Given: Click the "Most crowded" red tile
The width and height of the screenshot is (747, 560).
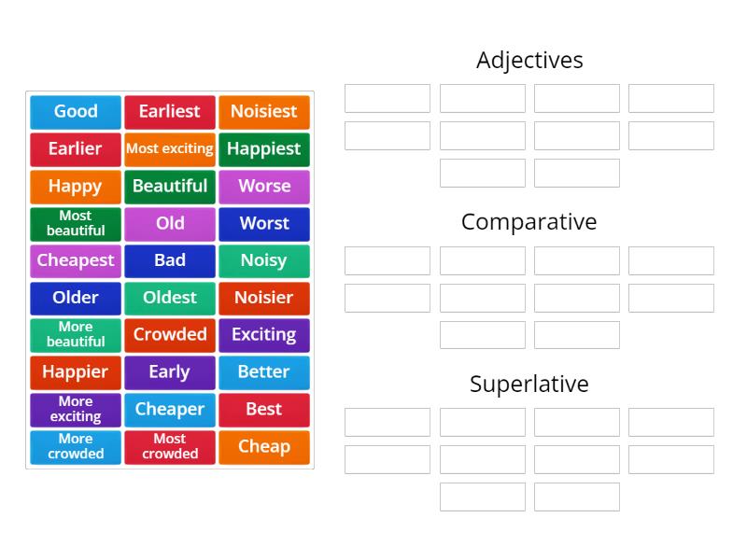Looking at the screenshot, I should coord(170,446).
